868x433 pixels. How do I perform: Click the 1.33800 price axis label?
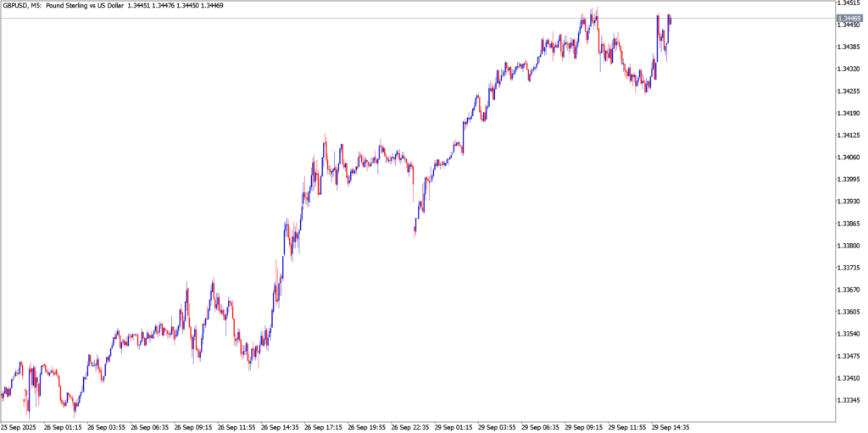click(x=849, y=246)
